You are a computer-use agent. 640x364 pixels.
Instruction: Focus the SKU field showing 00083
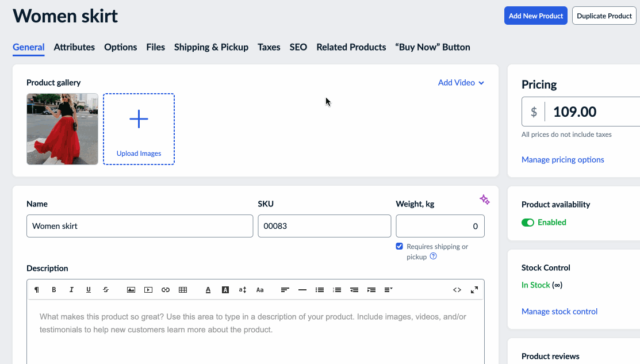(324, 226)
